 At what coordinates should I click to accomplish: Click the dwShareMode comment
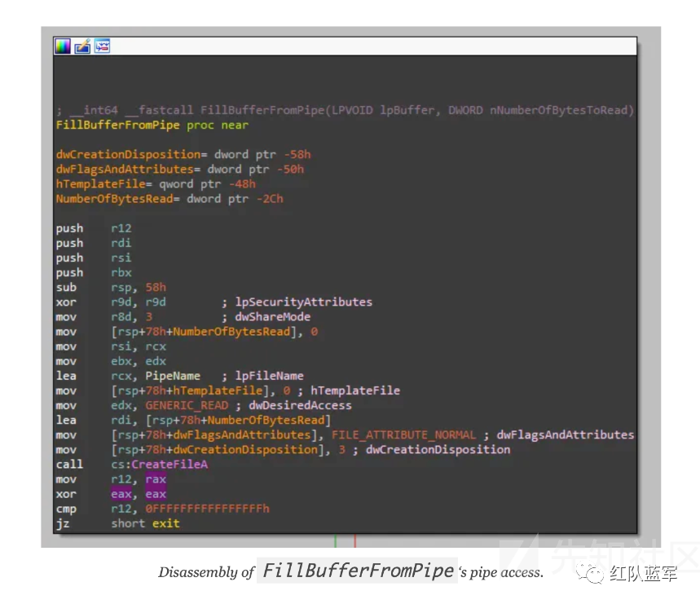273,316
